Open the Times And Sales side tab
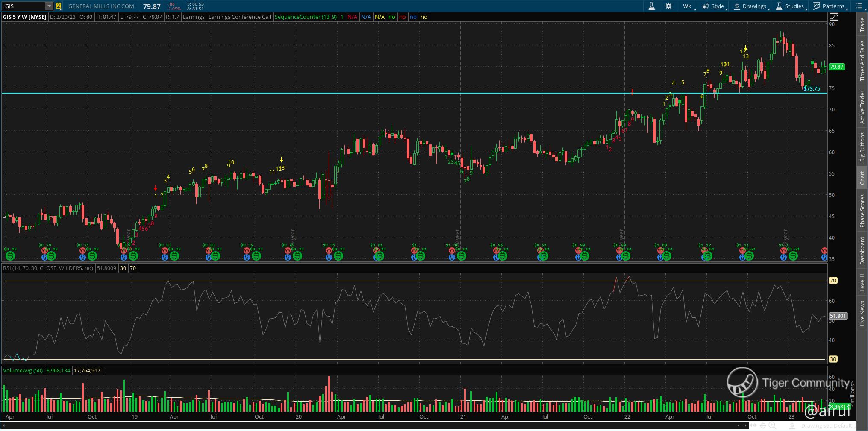 click(x=862, y=61)
